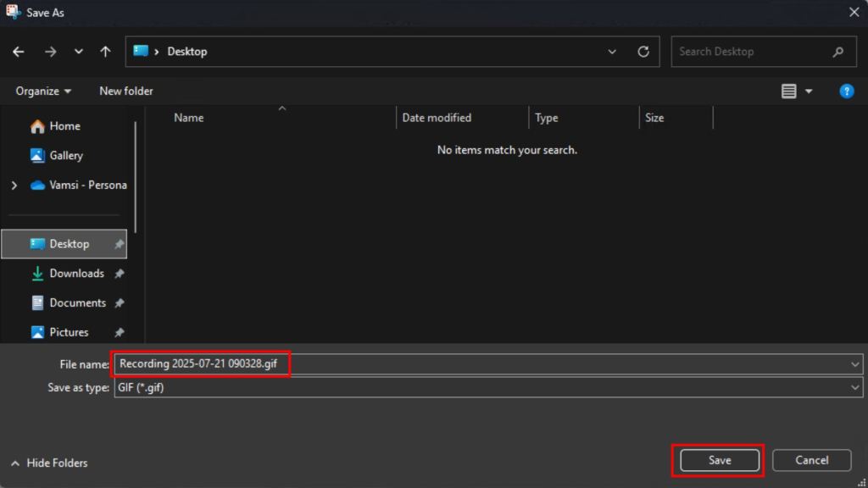Sort by Date modified column
Viewport: 868px width, 488px height.
pyautogui.click(x=437, y=118)
